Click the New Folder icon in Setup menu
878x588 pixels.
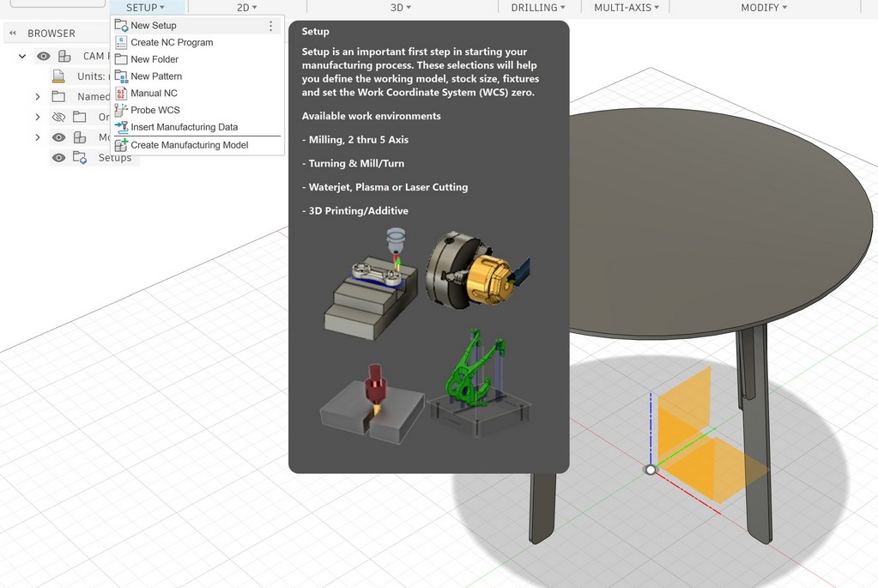click(121, 59)
